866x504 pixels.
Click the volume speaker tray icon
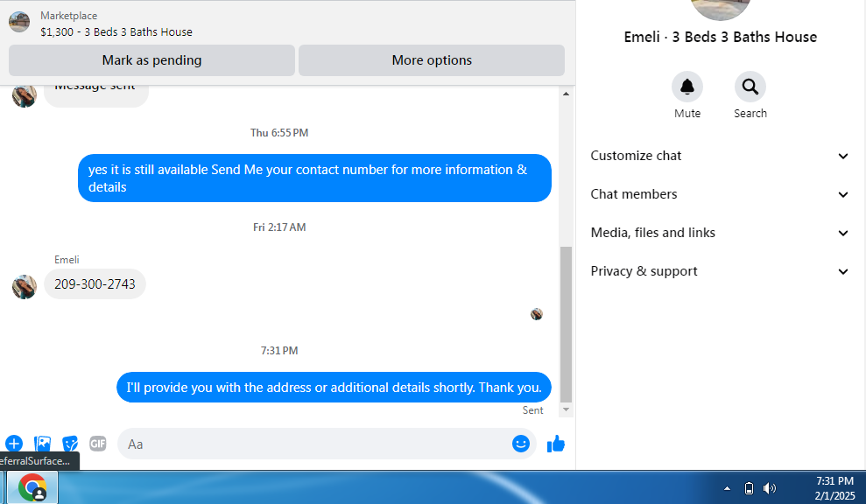pyautogui.click(x=769, y=488)
